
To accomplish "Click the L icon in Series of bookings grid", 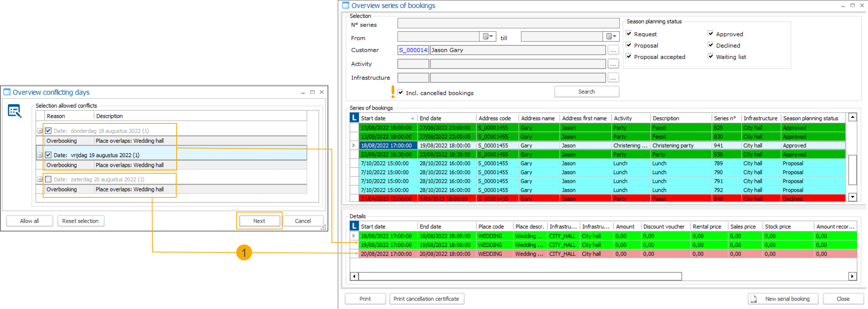I will [x=354, y=118].
